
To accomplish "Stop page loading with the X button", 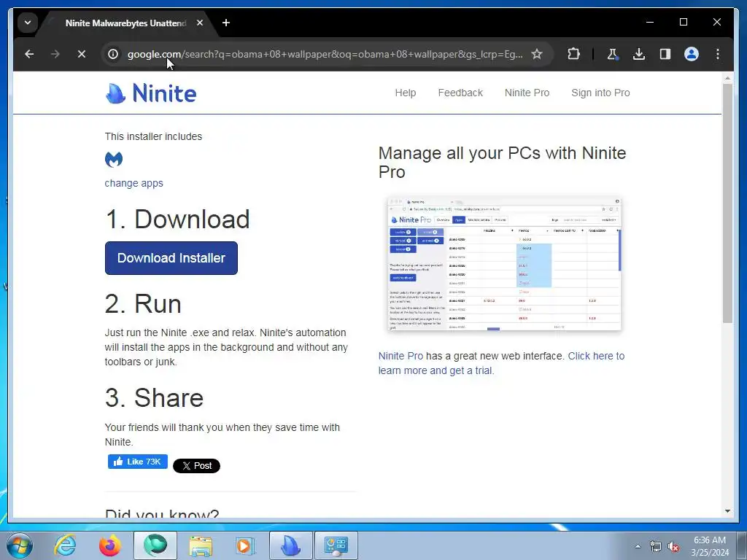I will pyautogui.click(x=82, y=54).
